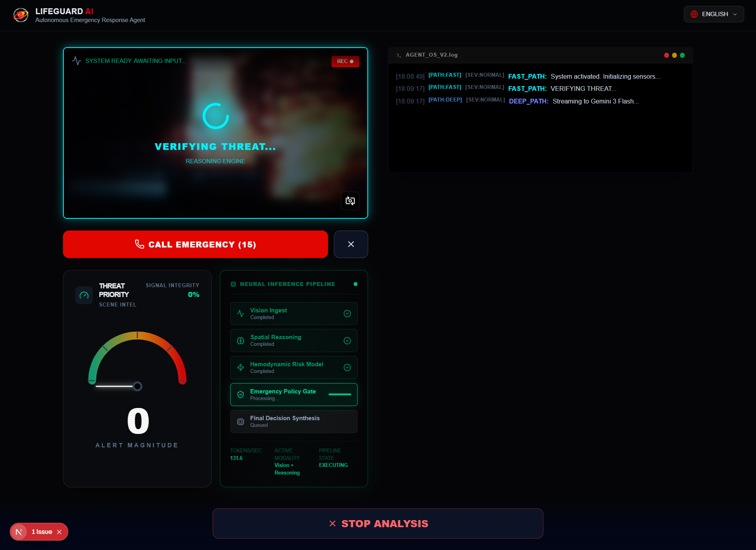Click the Hemodynamic Risk Model completed checkmark
756x550 pixels.
[347, 367]
